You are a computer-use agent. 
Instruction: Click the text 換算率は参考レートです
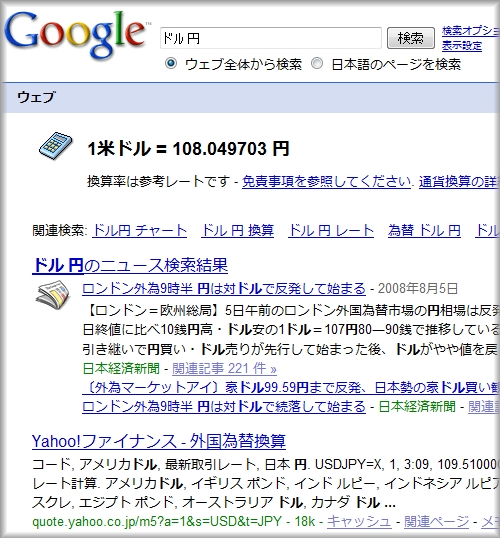[158, 182]
